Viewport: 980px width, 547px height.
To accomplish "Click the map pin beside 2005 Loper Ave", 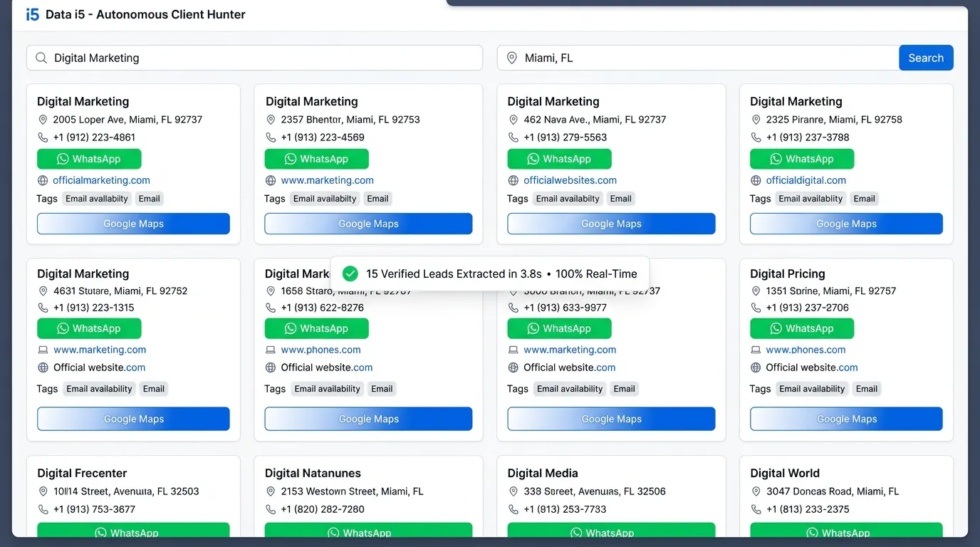I will 43,120.
